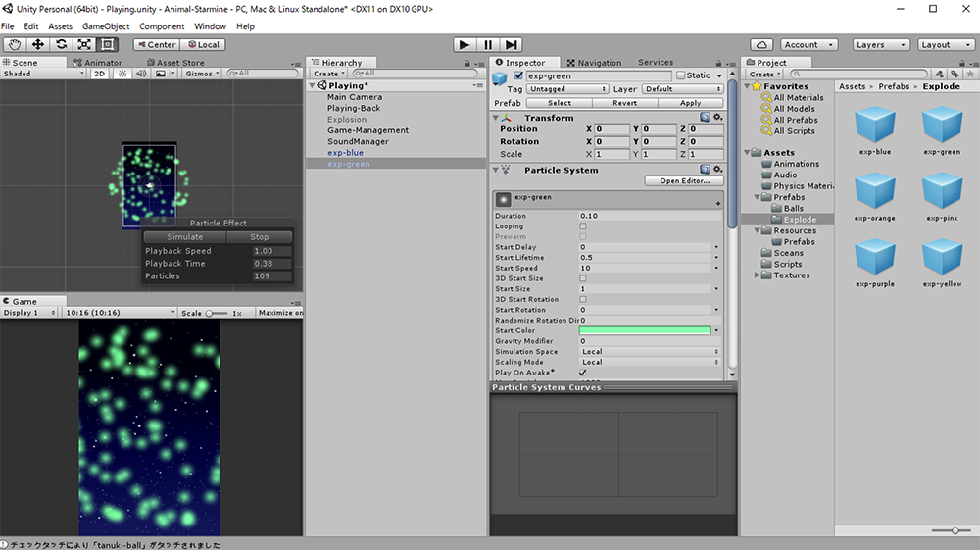Select the Rect Transform tool
Image resolution: width=980 pixels, height=550 pixels.
point(107,44)
